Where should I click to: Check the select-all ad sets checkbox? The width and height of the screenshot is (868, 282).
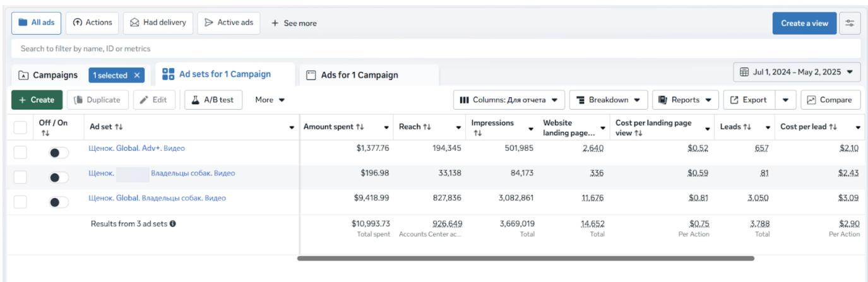click(20, 127)
